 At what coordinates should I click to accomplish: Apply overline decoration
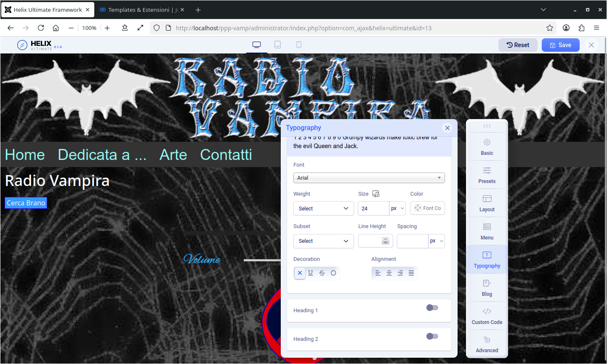point(333,273)
